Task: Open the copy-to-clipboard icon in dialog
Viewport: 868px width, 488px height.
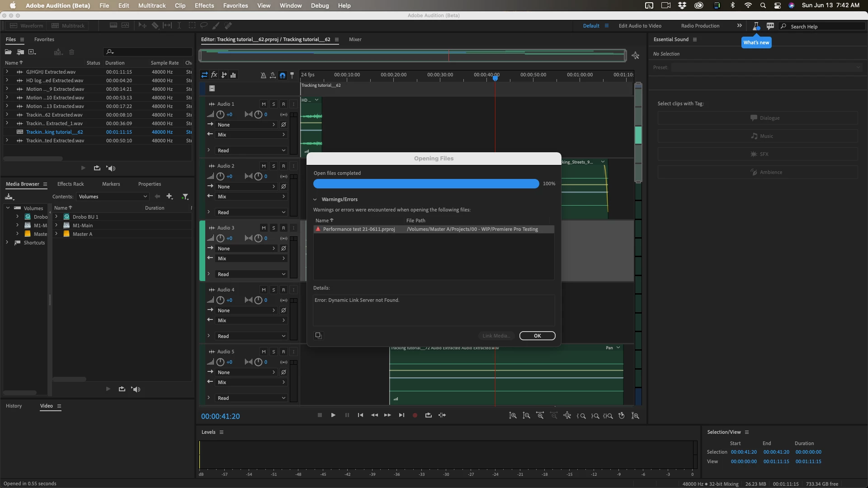Action: click(x=318, y=336)
